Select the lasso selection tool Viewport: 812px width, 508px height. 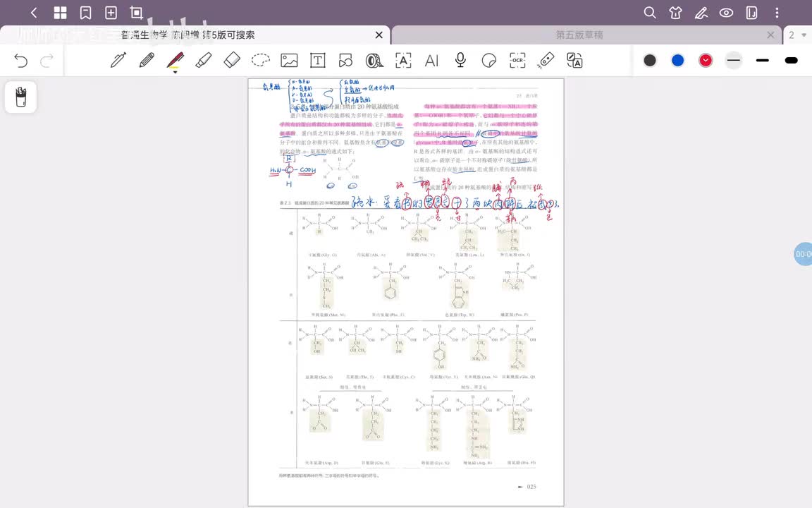(x=261, y=60)
